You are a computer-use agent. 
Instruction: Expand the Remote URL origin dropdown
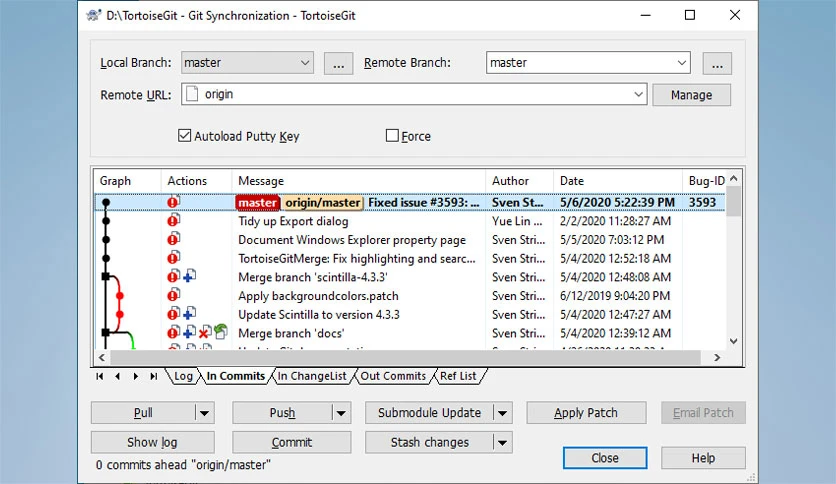pyautogui.click(x=638, y=94)
